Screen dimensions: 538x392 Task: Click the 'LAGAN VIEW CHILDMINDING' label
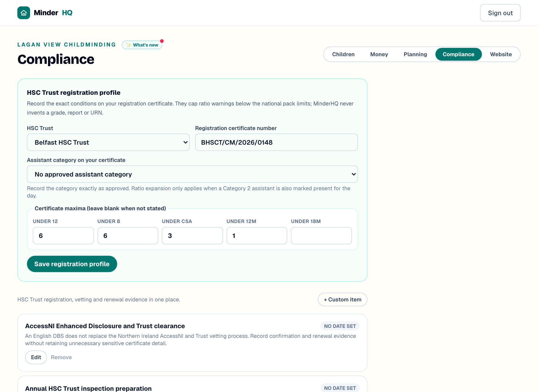tap(67, 45)
